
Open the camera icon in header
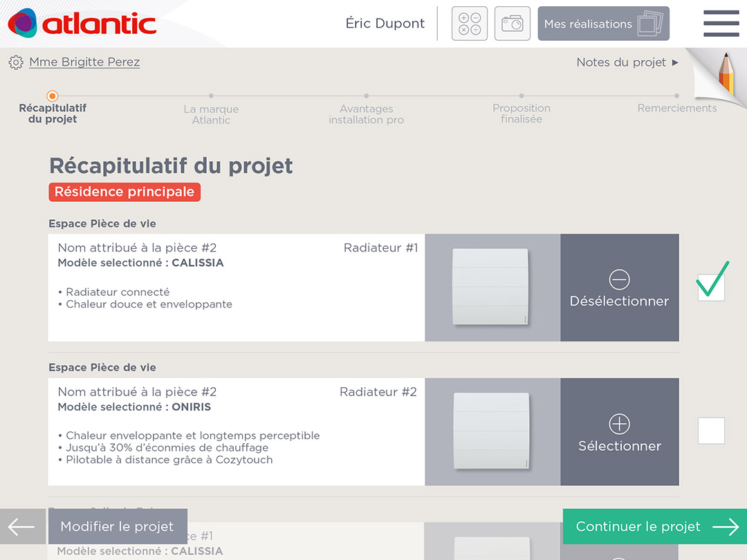tap(512, 24)
